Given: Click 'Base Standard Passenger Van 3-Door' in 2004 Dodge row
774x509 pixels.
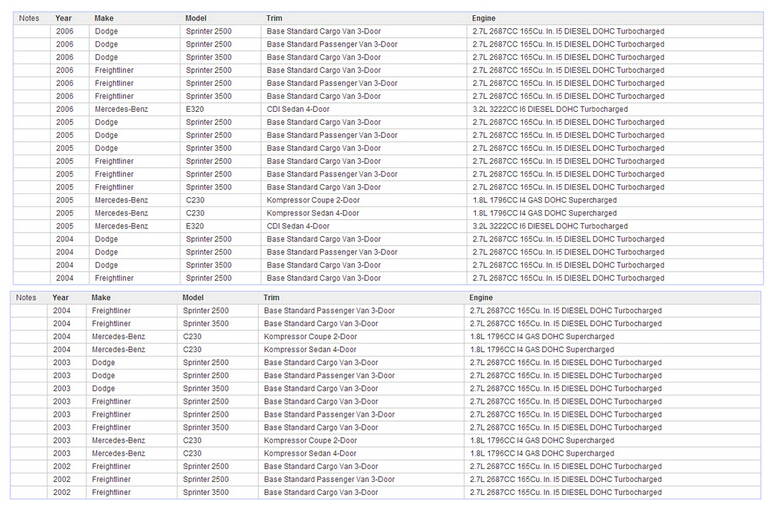Looking at the screenshot, I should (332, 252).
